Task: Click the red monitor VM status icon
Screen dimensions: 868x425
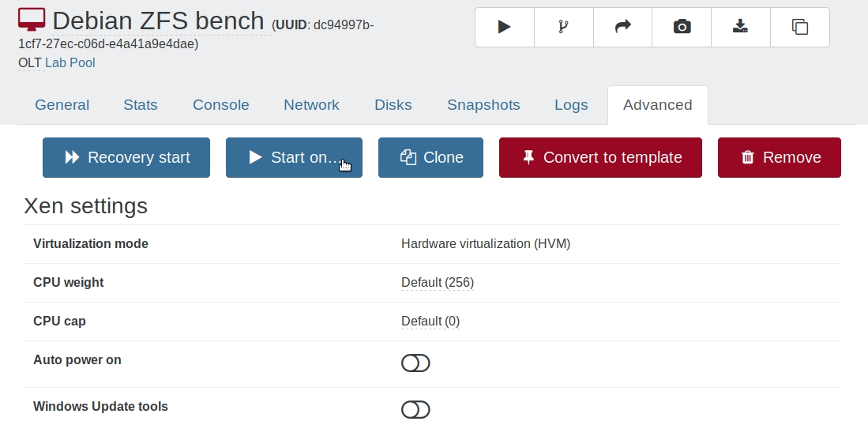Action: click(x=32, y=20)
